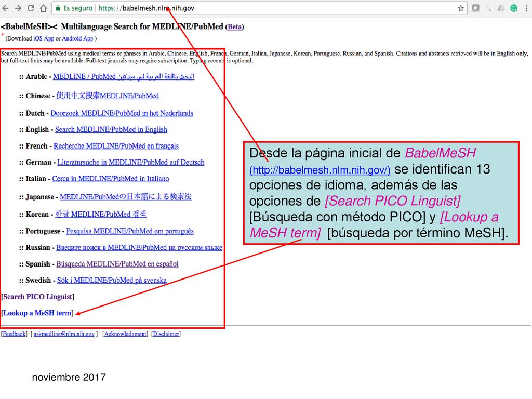Screen dimensions: 532x399
Task: Open the Feedback link in footer
Action: coord(14,334)
